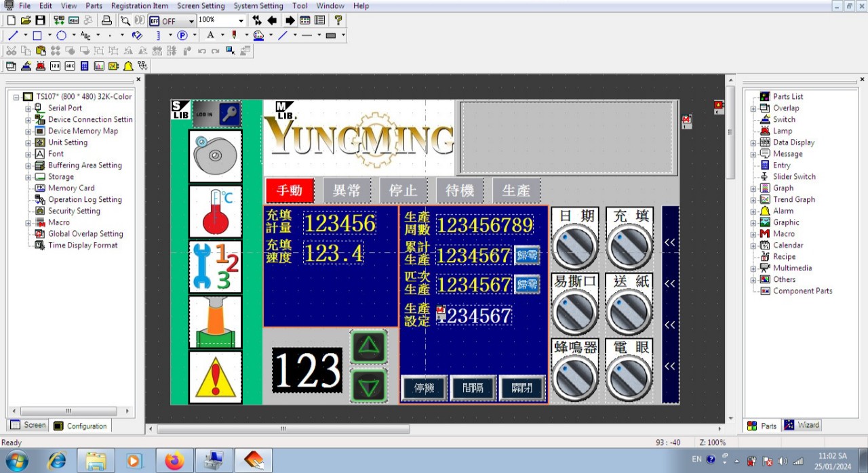The height and width of the screenshot is (473, 868).
Task: Toggle the 易撕口 rotary selector switch
Action: click(575, 312)
